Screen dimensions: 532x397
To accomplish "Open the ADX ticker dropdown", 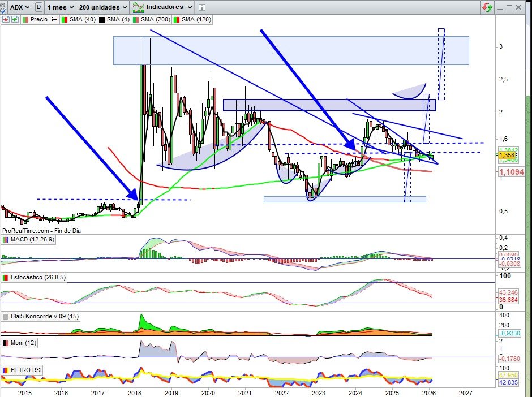I will (19, 7).
